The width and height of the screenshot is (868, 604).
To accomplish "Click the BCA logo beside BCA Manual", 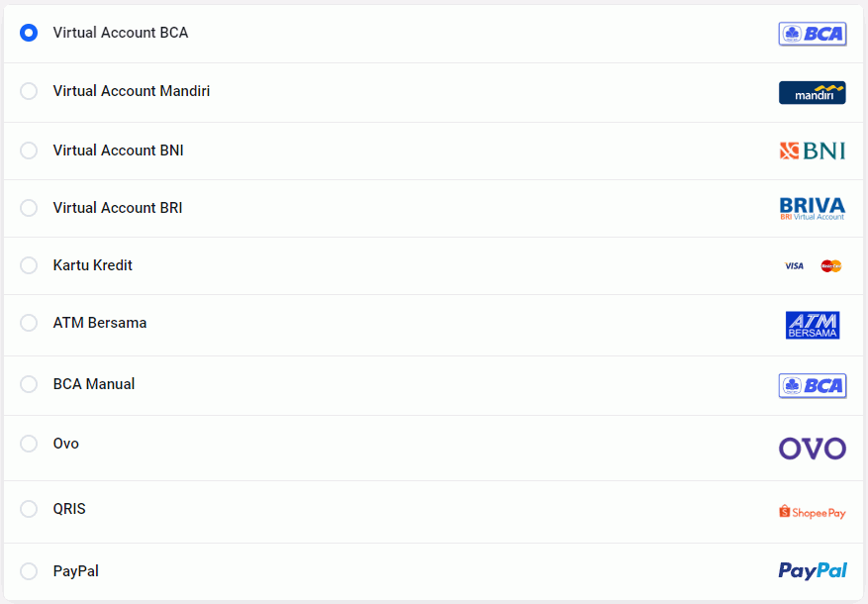I will tap(812, 385).
